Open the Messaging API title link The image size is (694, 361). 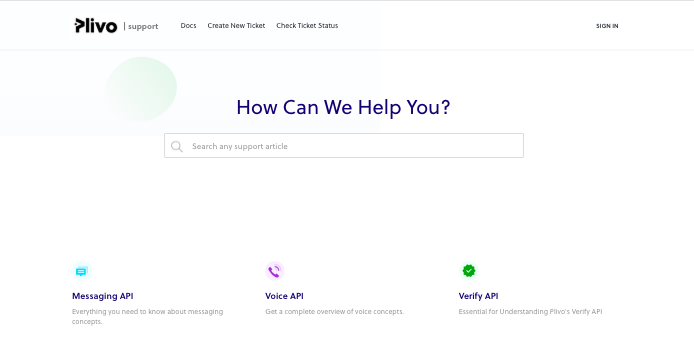coord(103,296)
